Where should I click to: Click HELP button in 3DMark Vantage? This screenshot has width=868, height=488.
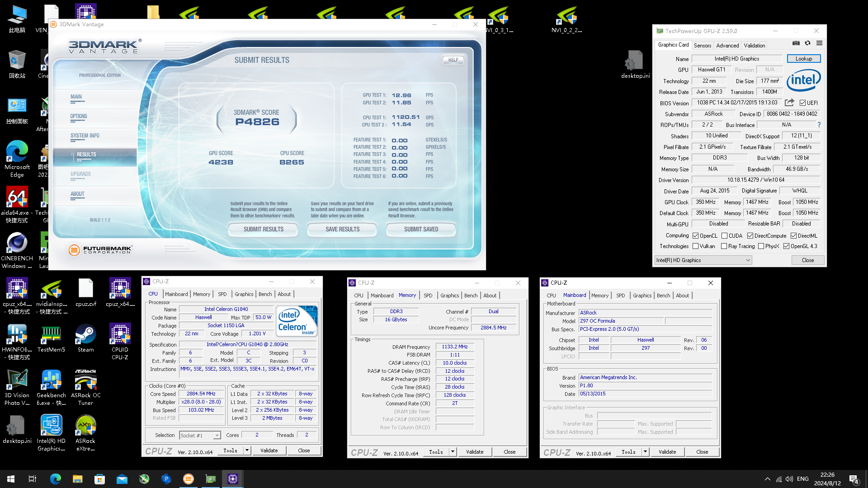pyautogui.click(x=453, y=60)
